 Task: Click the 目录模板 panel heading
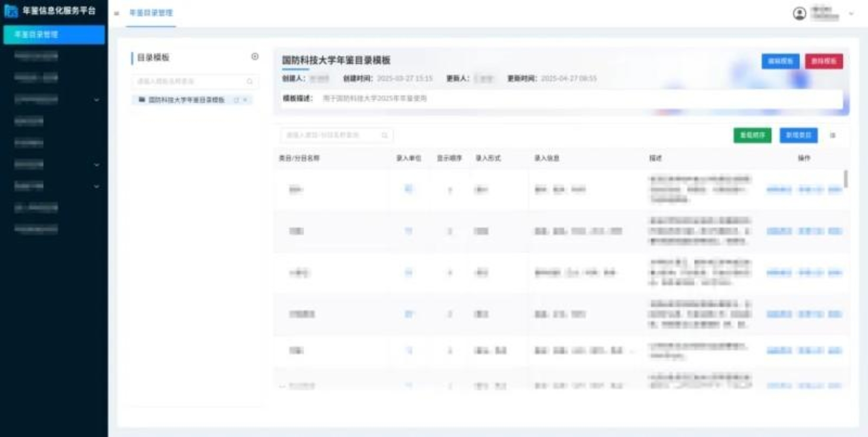coord(153,58)
